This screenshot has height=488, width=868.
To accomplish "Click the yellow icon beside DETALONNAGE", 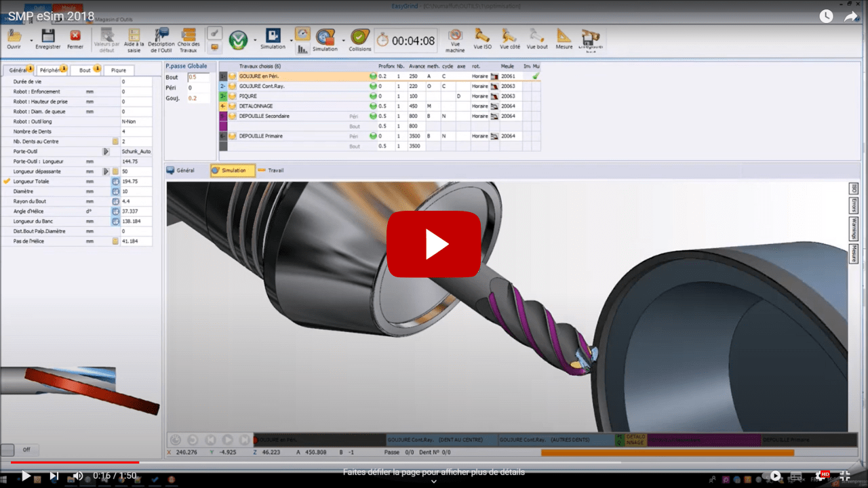I will [233, 106].
